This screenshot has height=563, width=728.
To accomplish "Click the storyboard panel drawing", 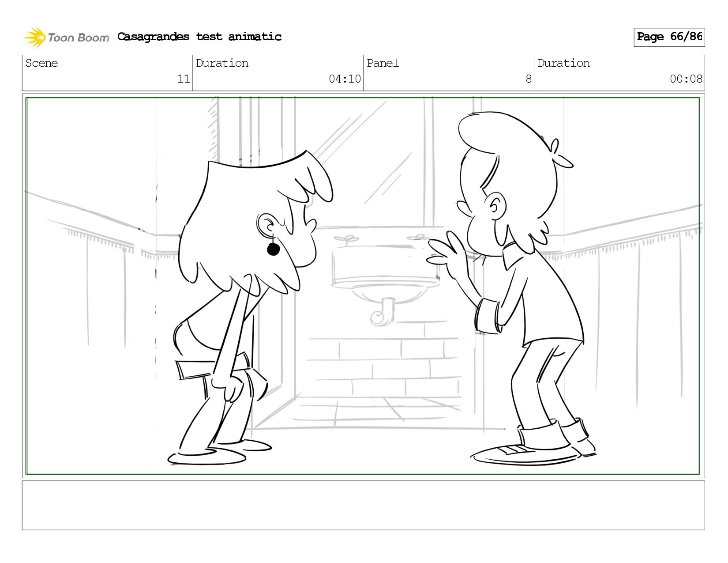I will [x=363, y=286].
